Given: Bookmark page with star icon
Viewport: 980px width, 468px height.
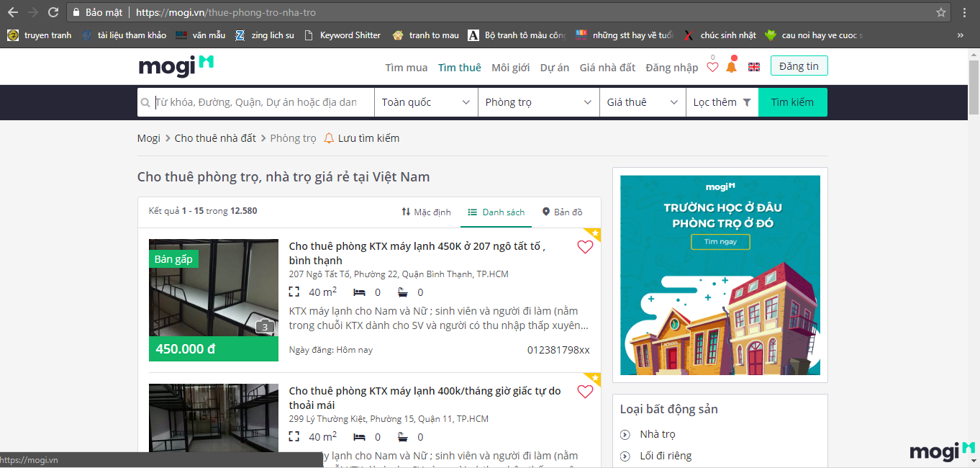Looking at the screenshot, I should [x=941, y=12].
